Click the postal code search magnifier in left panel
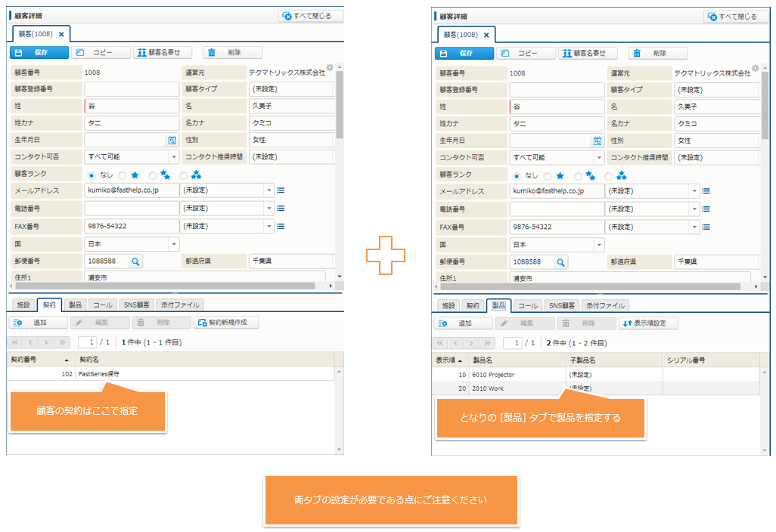 (x=135, y=261)
